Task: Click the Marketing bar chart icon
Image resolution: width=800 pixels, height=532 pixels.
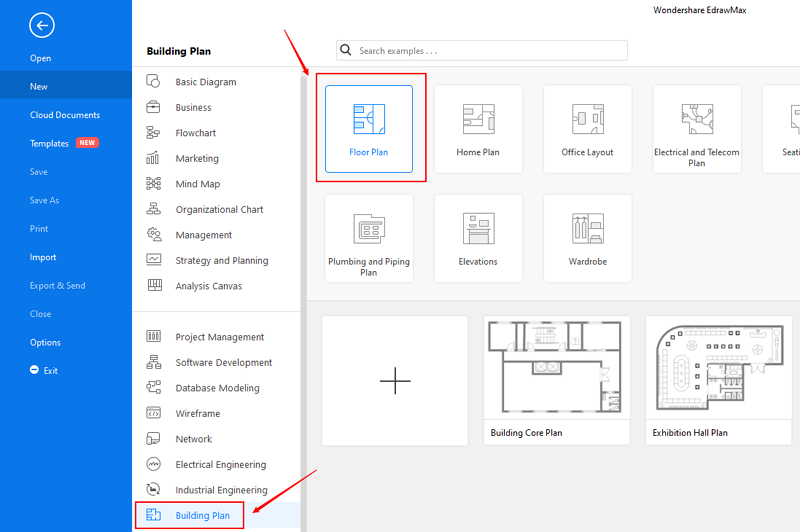Action: (153, 158)
